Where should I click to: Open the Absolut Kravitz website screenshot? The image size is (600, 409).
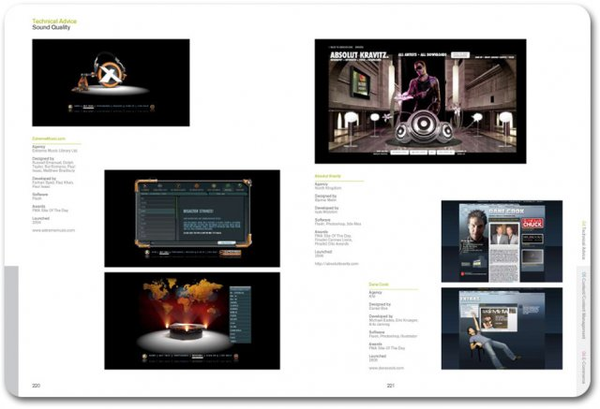tap(420, 101)
